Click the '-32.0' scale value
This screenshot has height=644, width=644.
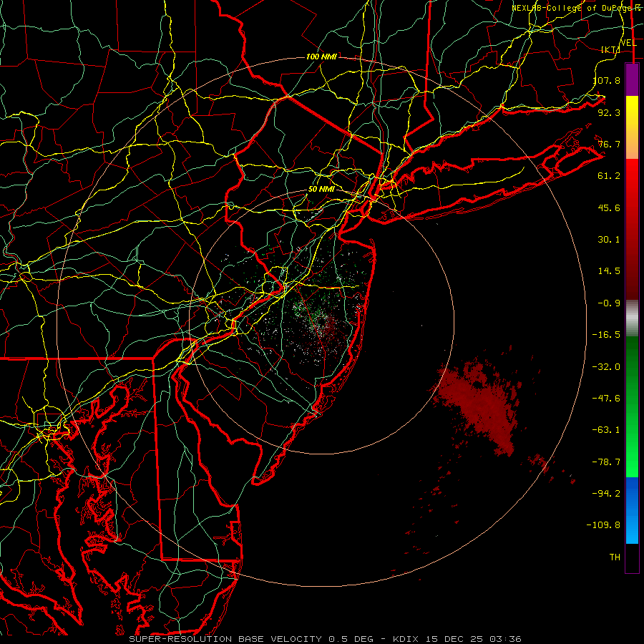point(606,367)
